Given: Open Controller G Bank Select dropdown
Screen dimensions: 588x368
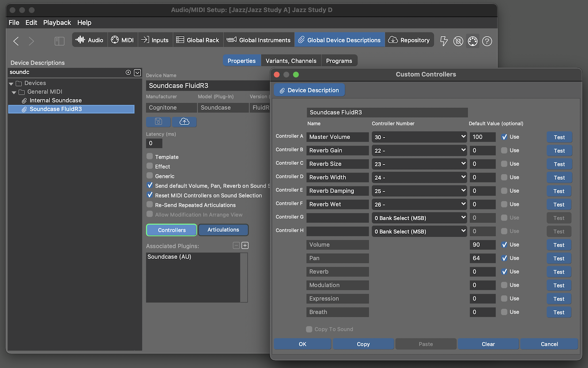Looking at the screenshot, I should point(419,218).
